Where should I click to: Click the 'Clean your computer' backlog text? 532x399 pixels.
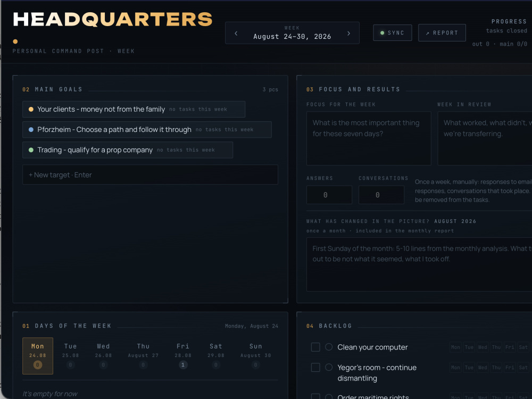372,347
